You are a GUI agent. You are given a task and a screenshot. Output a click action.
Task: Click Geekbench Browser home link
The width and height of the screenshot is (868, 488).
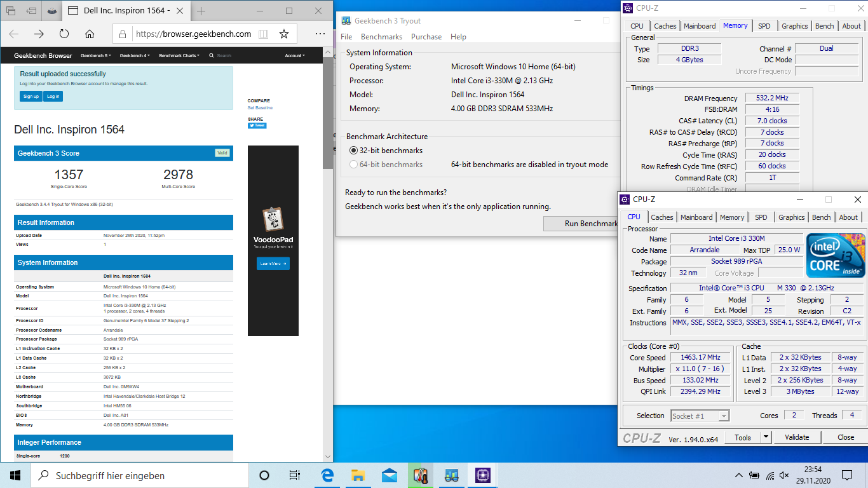coord(43,56)
